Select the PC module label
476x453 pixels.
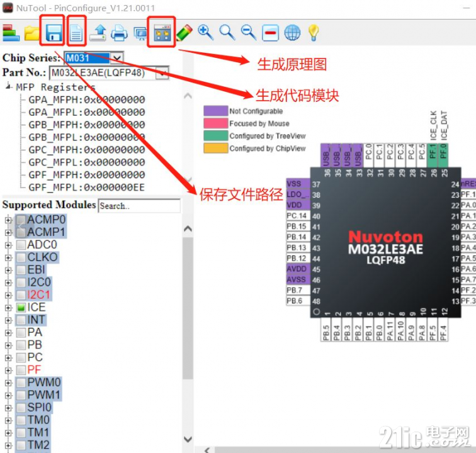point(35,357)
